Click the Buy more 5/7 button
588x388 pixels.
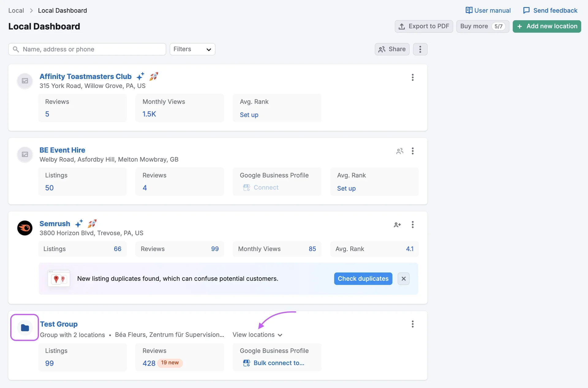(x=483, y=26)
